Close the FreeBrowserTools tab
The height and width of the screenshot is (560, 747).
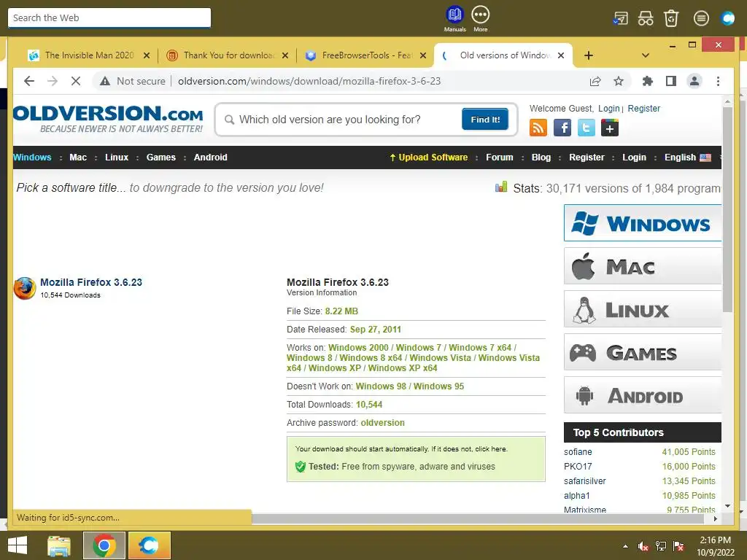(422, 55)
